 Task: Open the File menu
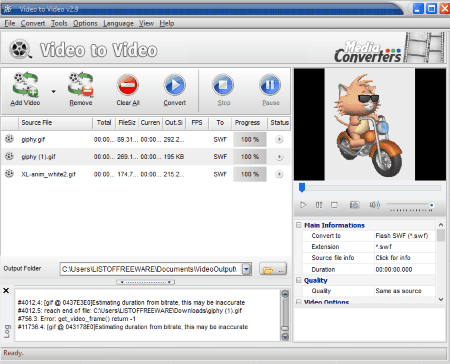pyautogui.click(x=10, y=23)
